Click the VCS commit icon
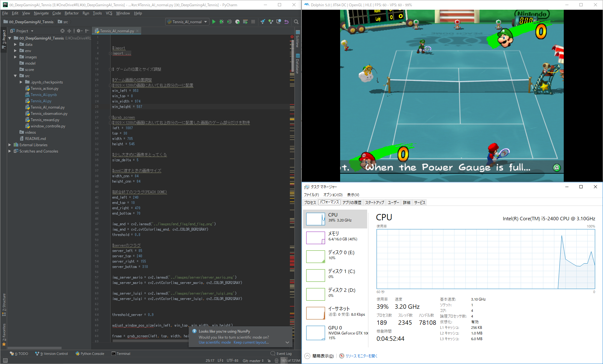The width and height of the screenshot is (603, 364). click(271, 22)
